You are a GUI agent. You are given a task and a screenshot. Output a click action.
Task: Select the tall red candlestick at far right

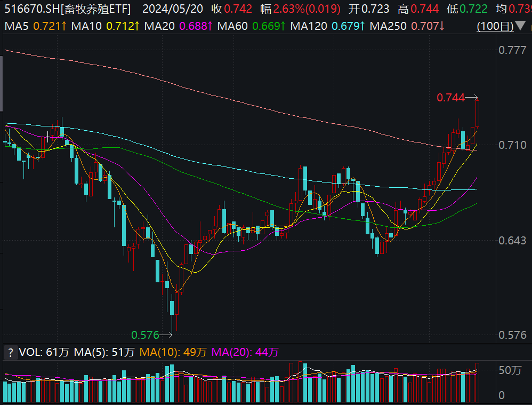[x=476, y=115]
